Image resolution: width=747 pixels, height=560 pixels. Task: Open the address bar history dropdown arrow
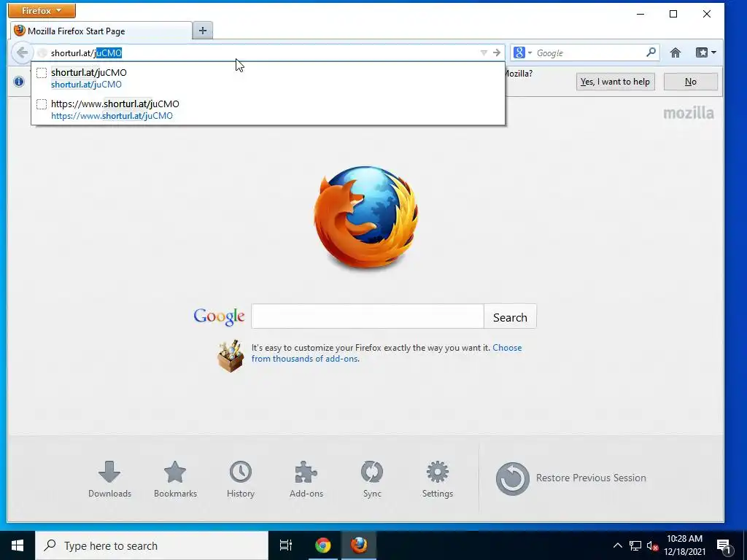pos(484,52)
